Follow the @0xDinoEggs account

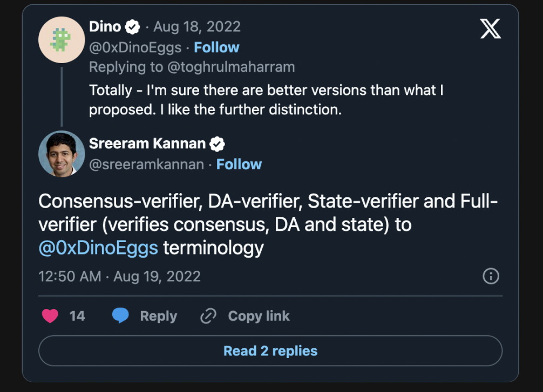pos(216,47)
